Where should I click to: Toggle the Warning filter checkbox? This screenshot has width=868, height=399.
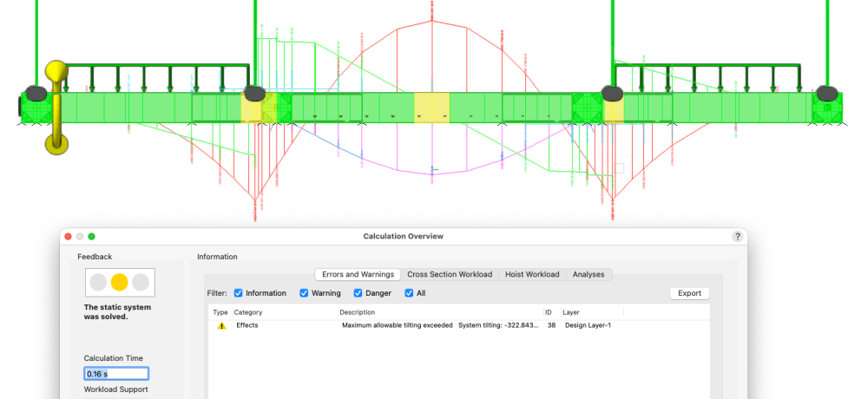[x=305, y=293]
